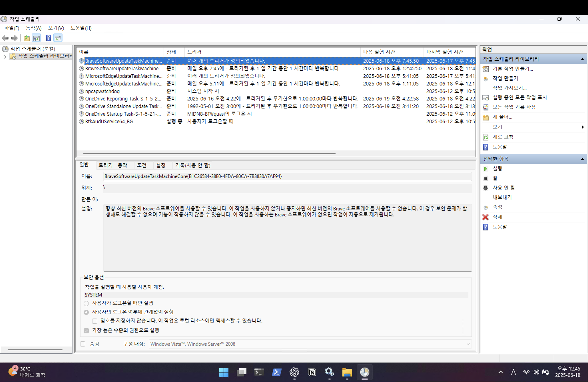Open the 동작(A) menu
588x382 pixels.
[x=34, y=28]
